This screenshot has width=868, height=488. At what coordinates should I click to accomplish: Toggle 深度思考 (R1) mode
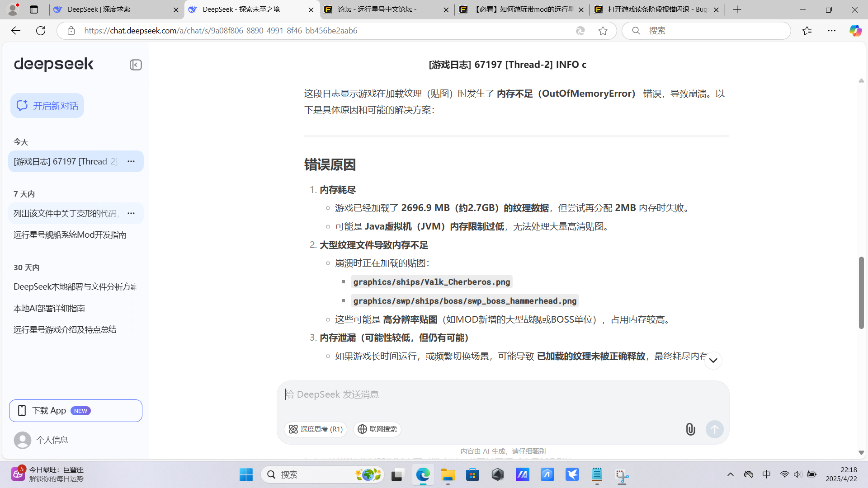(315, 429)
